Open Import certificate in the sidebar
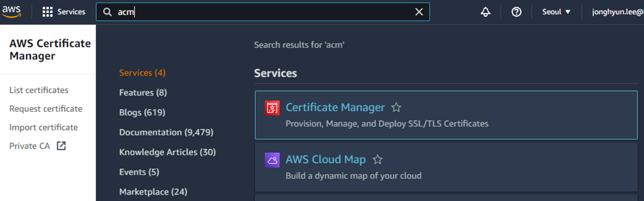The image size is (644, 201). point(44,127)
